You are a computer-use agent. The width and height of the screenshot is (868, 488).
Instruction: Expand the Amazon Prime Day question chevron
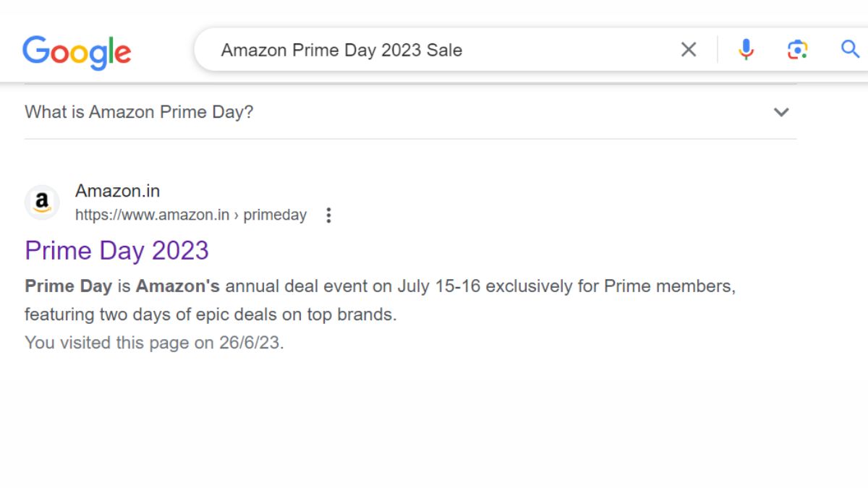tap(781, 112)
